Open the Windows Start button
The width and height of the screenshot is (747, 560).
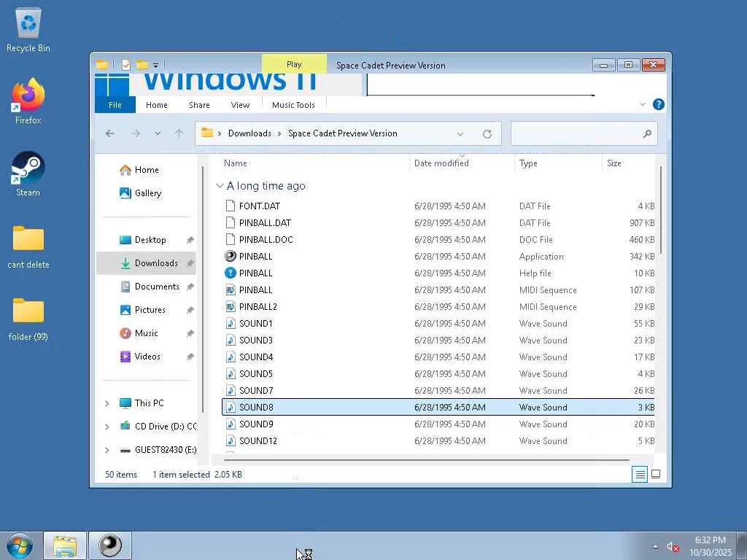pos(20,545)
